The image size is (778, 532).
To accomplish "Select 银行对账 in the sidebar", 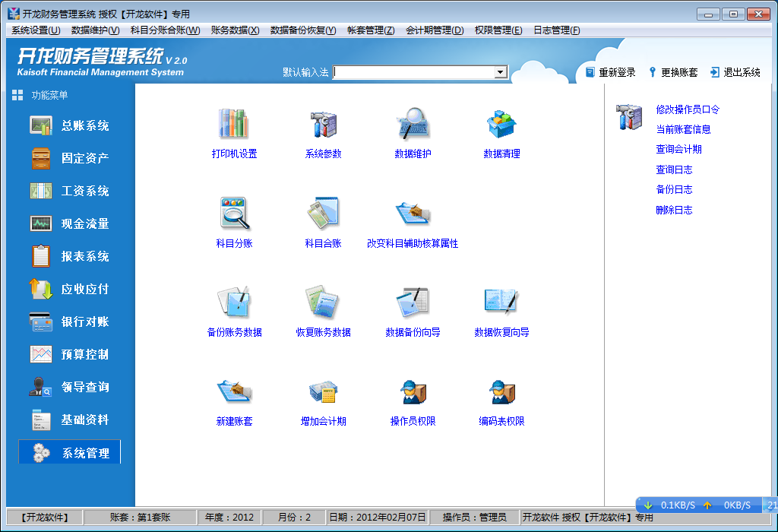I will coord(69,322).
